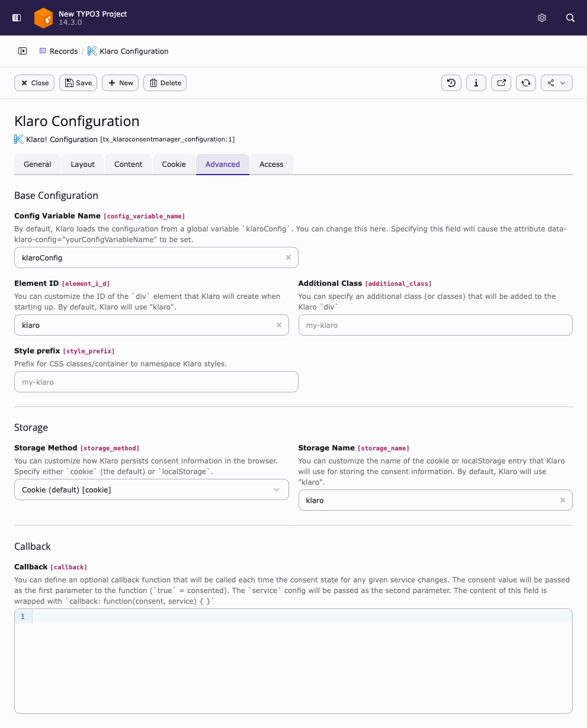Screen dimensions: 587x728
Task: Clear the Config Variable Name field
Action: pos(288,257)
